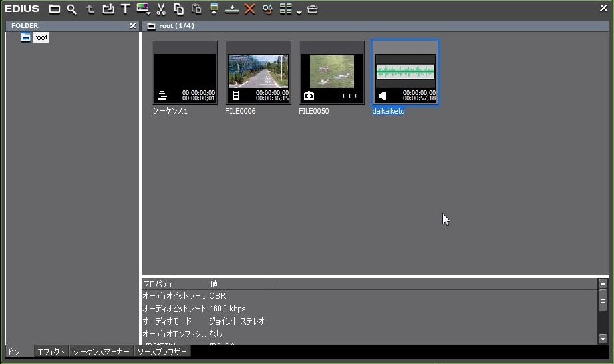This screenshot has width=614, height=364.
Task: Click the properties scrollbar up arrow
Action: coord(603,283)
